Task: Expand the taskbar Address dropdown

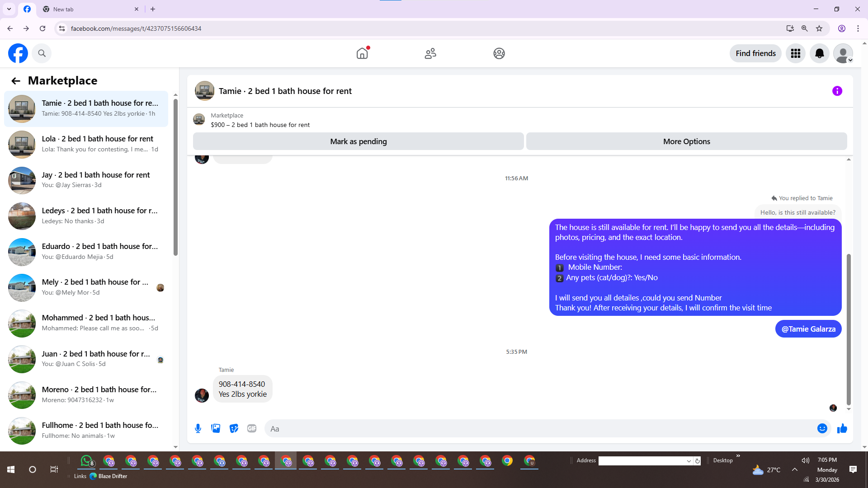Action: (689, 461)
